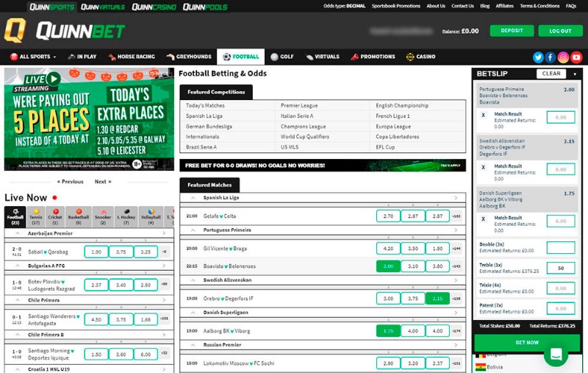588x373 pixels.
Task: Open the live chat bubble
Action: [556, 354]
